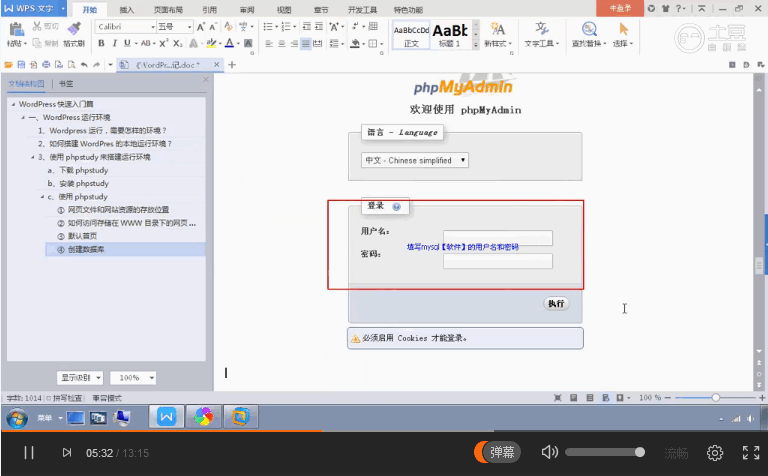The width and height of the screenshot is (768, 476).
Task: Open the Chinese simplified language dropdown
Action: pyautogui.click(x=415, y=161)
